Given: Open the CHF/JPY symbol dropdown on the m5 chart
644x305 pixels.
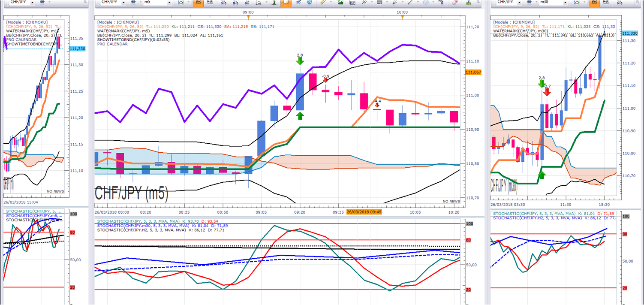Looking at the screenshot, I should pyautogui.click(x=123, y=3).
